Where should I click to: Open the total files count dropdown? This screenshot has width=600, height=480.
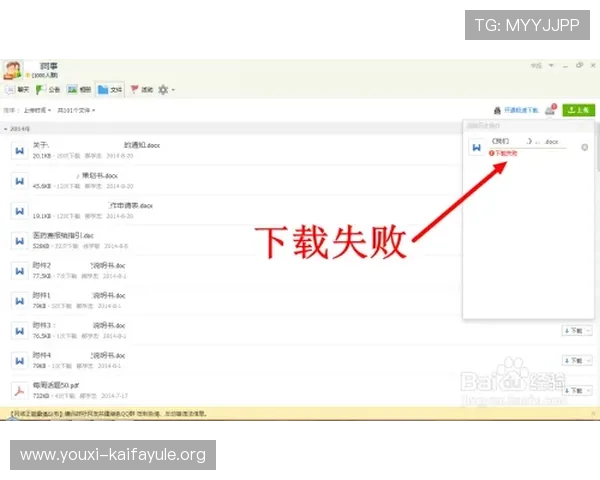pyautogui.click(x=76, y=110)
